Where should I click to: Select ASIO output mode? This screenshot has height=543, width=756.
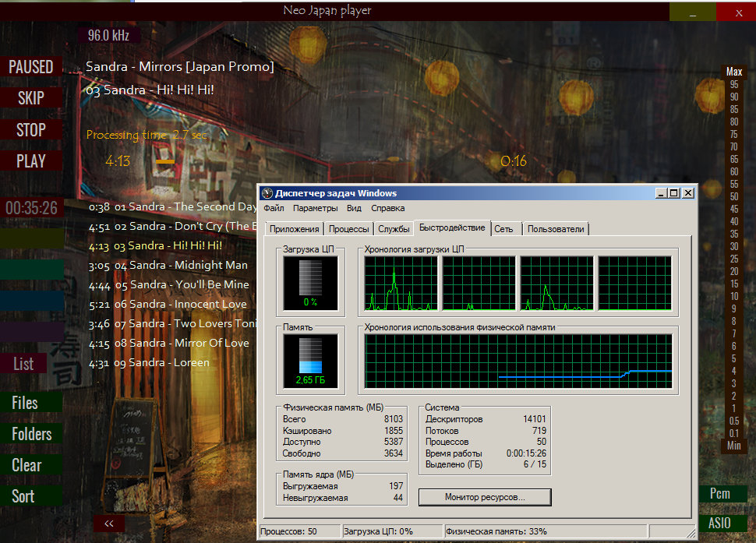click(722, 523)
